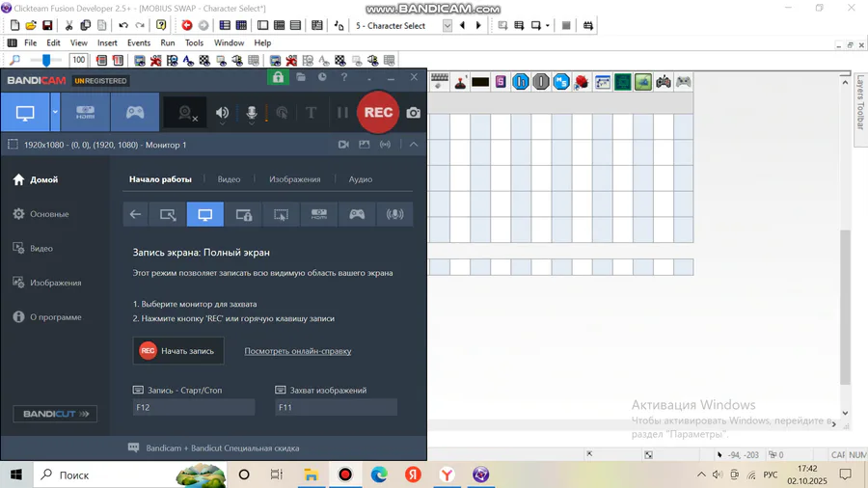Open the Window menu
Screen dimensions: 868x488
[x=229, y=42]
